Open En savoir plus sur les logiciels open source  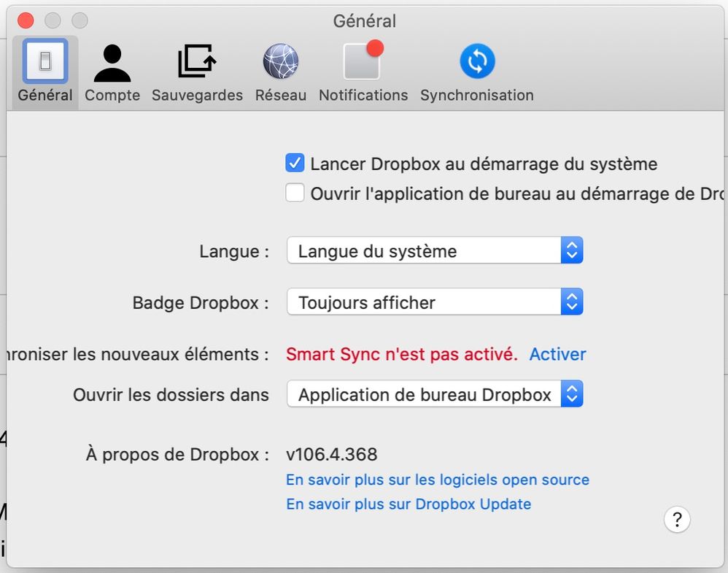438,480
